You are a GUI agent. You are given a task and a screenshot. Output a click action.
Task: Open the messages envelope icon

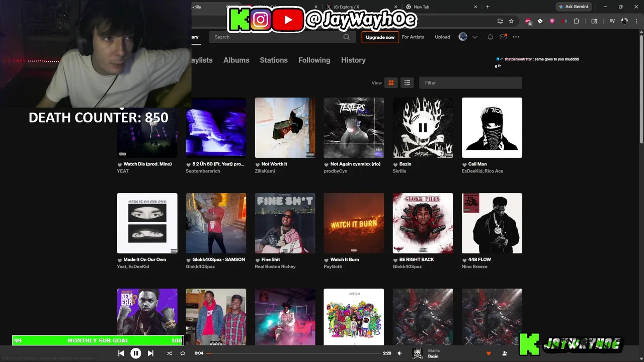coord(503,37)
